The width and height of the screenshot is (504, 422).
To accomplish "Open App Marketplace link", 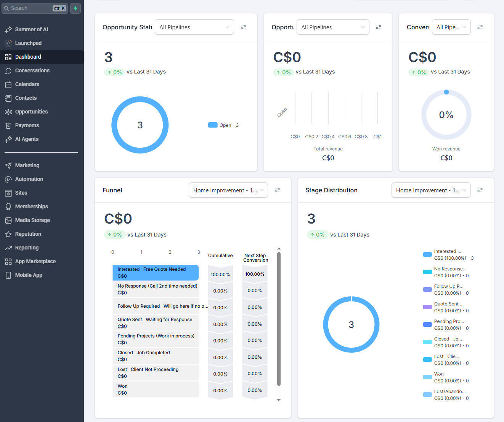I will coord(35,261).
